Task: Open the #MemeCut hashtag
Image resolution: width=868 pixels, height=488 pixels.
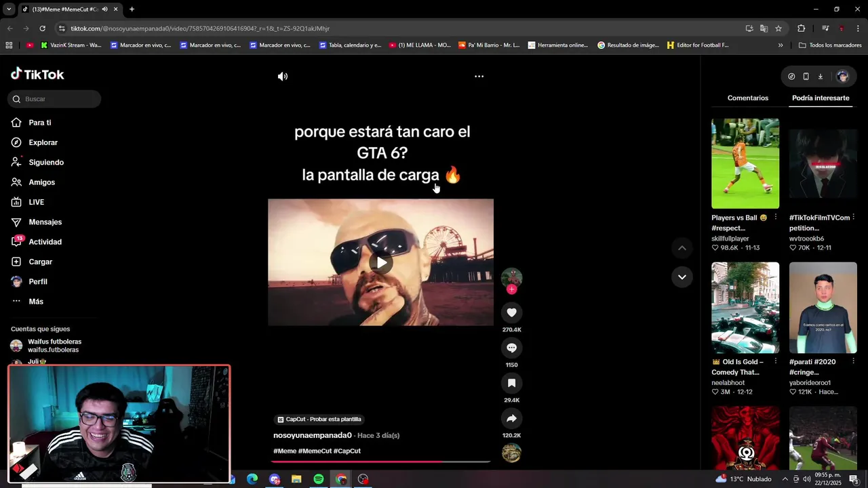Action: 315,451
